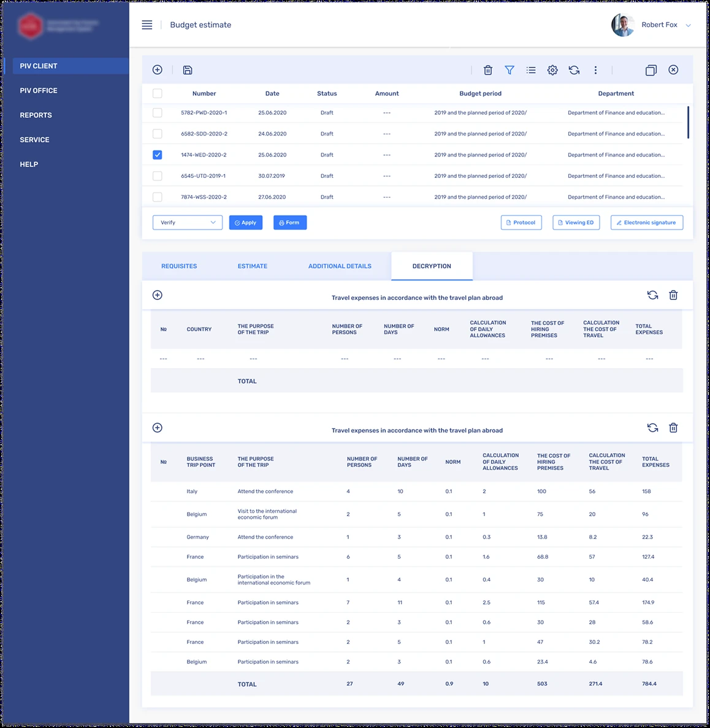Click the add record plus icon in top toolbar
Screen dimensions: 710x728
point(158,70)
